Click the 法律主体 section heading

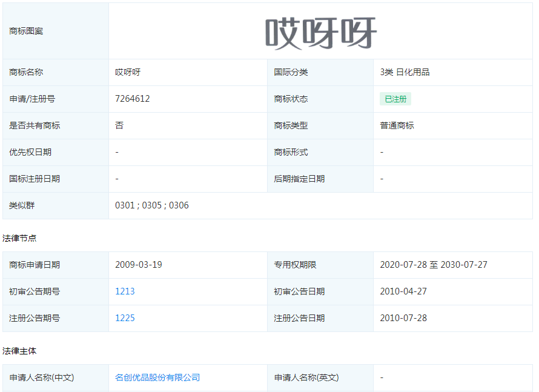(x=19, y=351)
